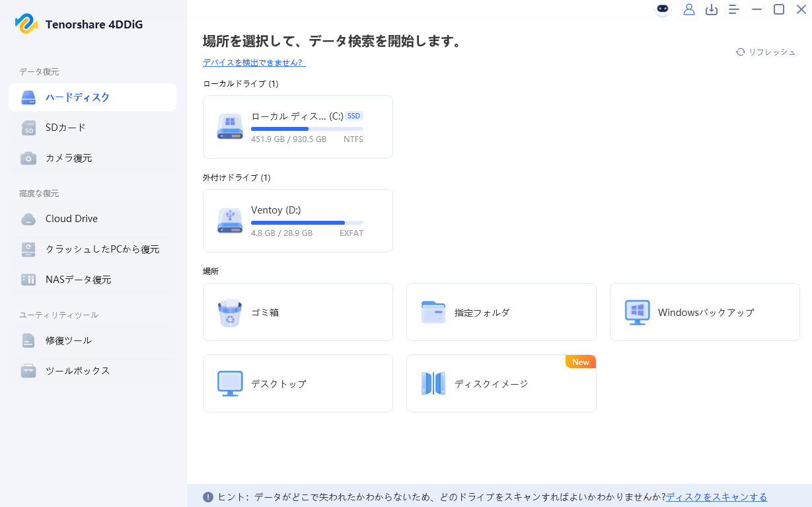Click the EXFAT label on Ventoy drive
The height and width of the screenshot is (507, 812).
coord(351,233)
